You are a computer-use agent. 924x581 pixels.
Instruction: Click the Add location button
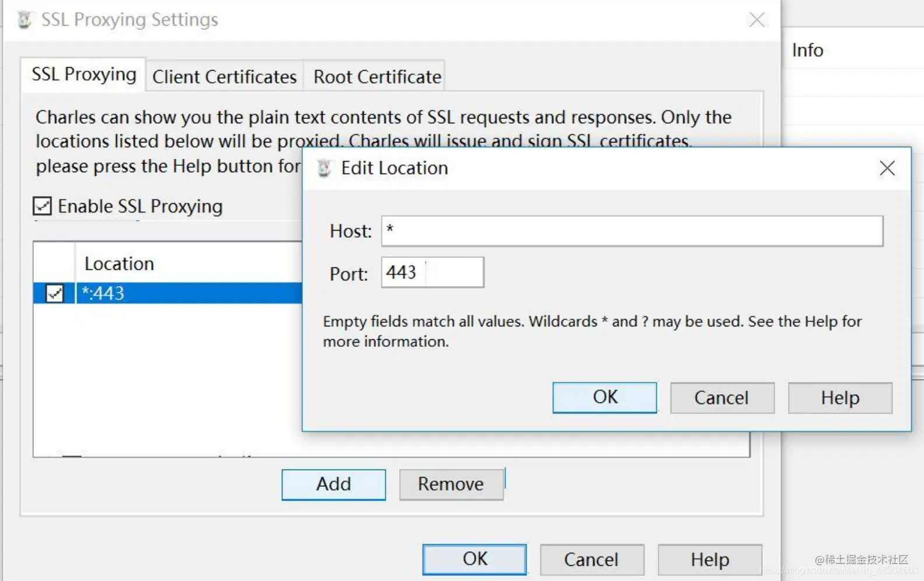click(x=333, y=484)
